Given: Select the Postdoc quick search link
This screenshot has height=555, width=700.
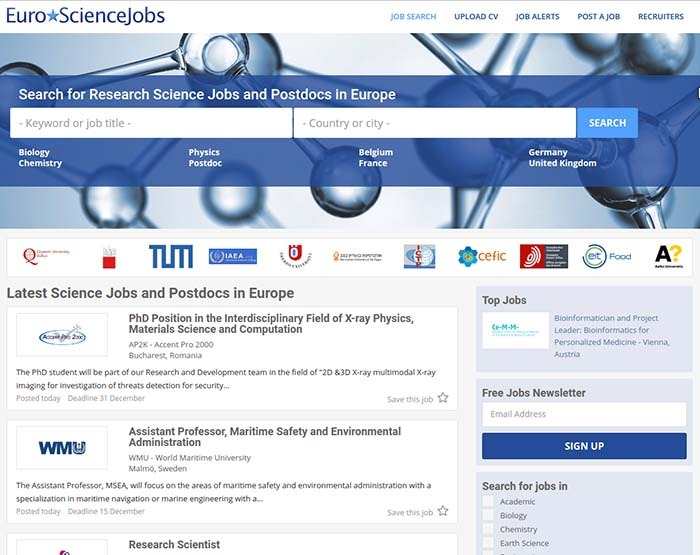Looking at the screenshot, I should pos(205,163).
